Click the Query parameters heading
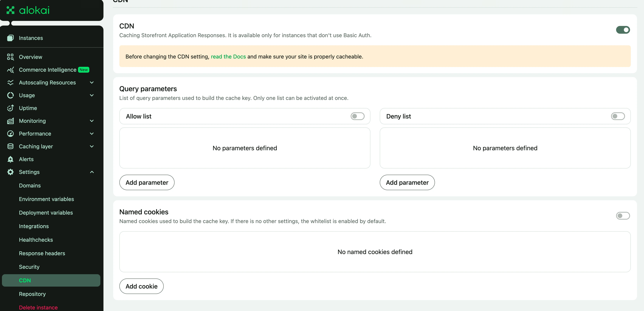The height and width of the screenshot is (311, 644). 148,89
